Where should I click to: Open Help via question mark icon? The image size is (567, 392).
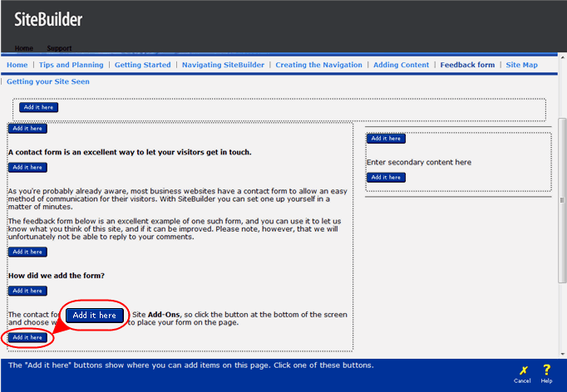pyautogui.click(x=546, y=370)
